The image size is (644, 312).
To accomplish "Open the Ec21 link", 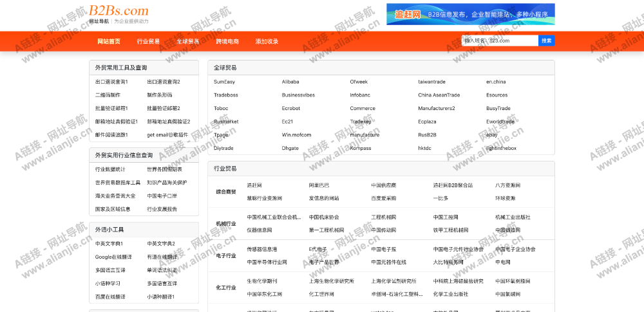I will point(287,122).
